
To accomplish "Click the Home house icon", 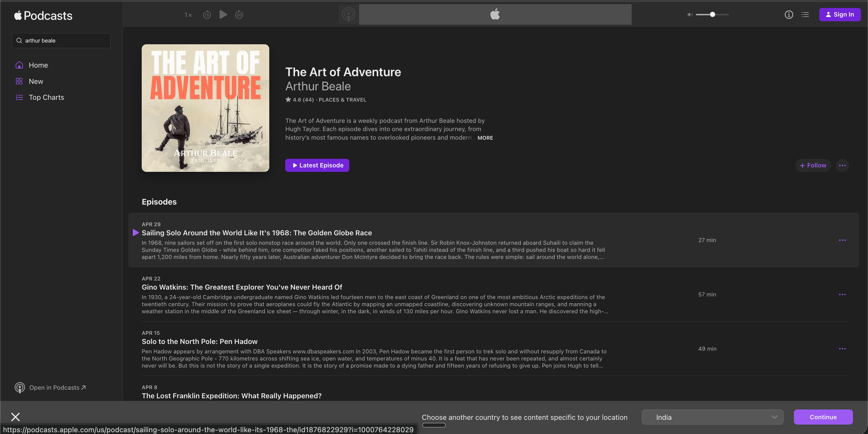I will click(19, 65).
